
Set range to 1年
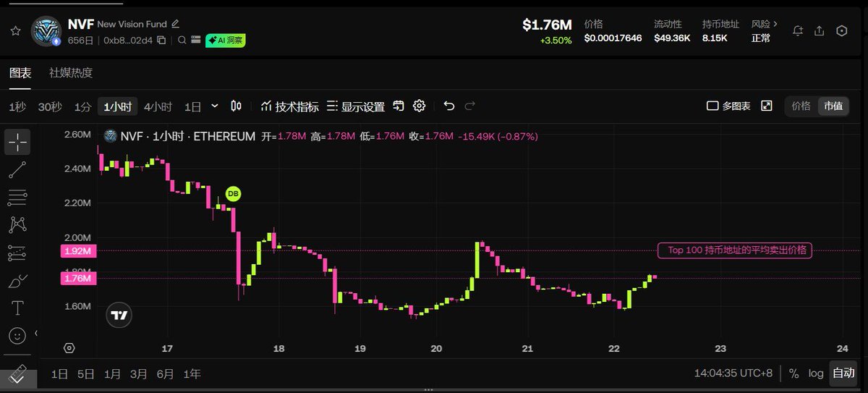pyautogui.click(x=192, y=374)
